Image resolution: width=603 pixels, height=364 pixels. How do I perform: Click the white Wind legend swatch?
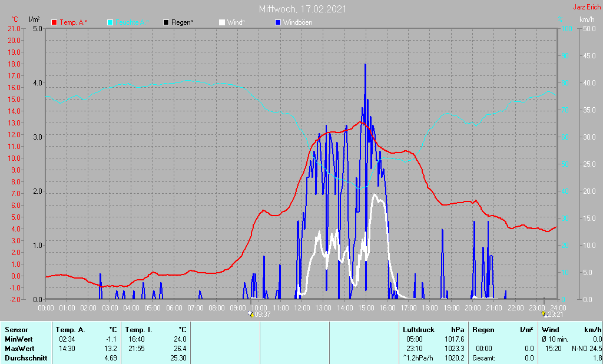(x=222, y=22)
